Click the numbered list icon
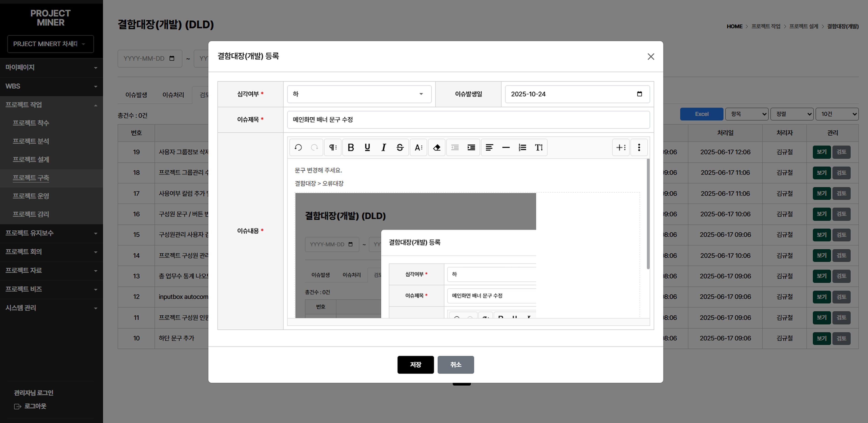The image size is (868, 423). coord(522,147)
